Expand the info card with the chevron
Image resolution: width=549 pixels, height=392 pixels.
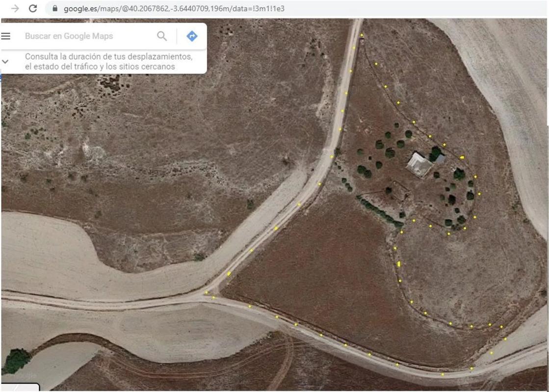pos(5,62)
